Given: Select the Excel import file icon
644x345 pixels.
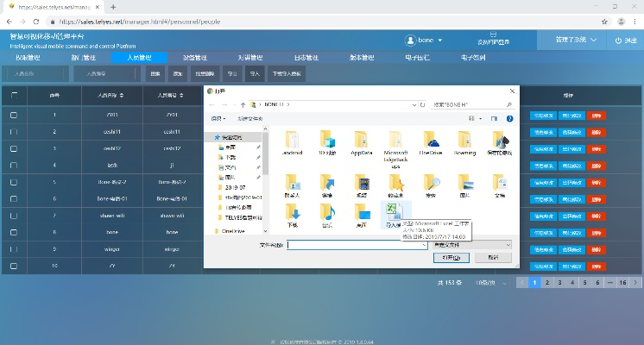Looking at the screenshot, I should pyautogui.click(x=393, y=213).
